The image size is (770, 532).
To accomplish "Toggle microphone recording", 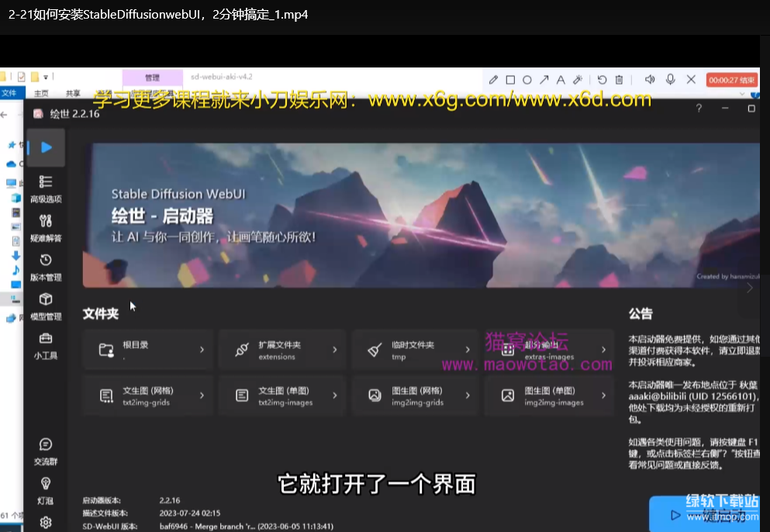I will coord(670,79).
